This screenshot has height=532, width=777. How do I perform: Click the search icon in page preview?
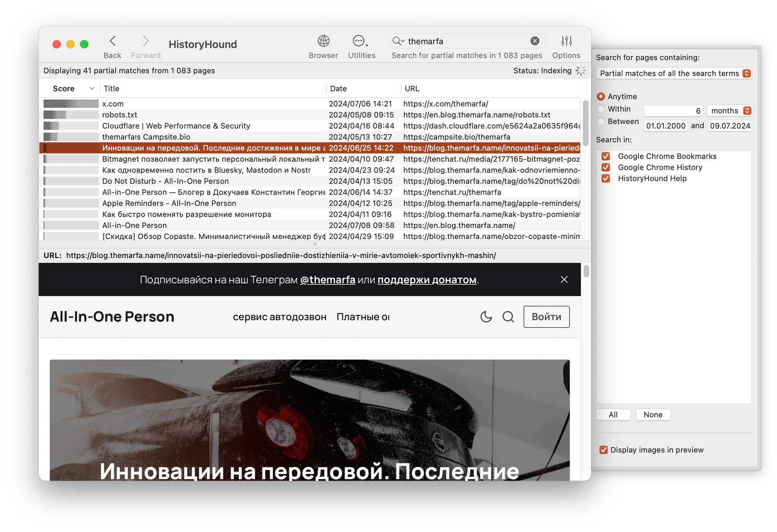point(508,317)
